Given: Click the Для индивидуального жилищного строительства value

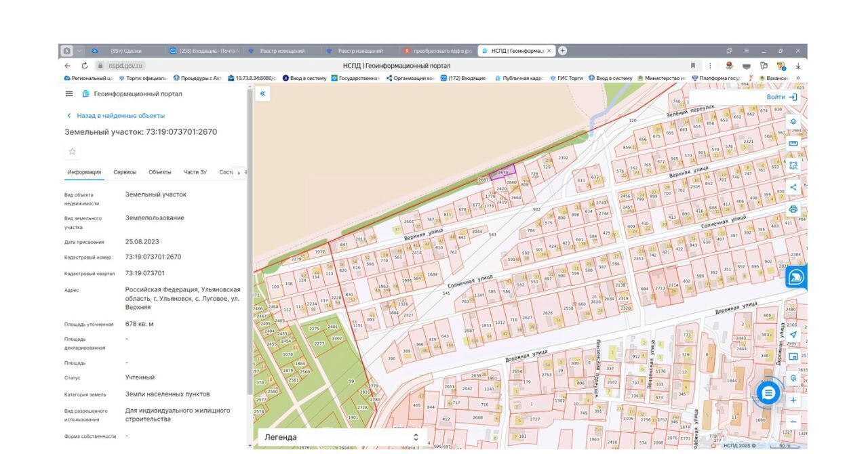Looking at the screenshot, I should (178, 415).
